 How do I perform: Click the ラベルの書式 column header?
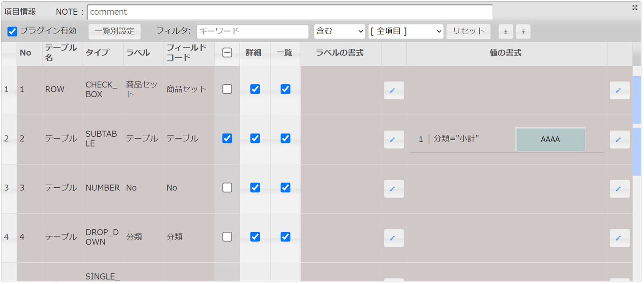(341, 53)
